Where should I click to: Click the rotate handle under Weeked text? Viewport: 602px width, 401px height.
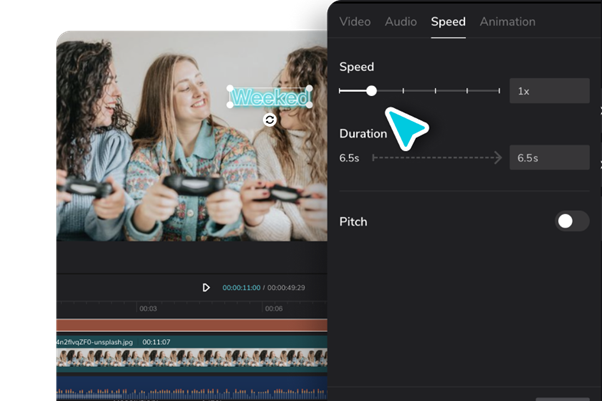pos(270,120)
